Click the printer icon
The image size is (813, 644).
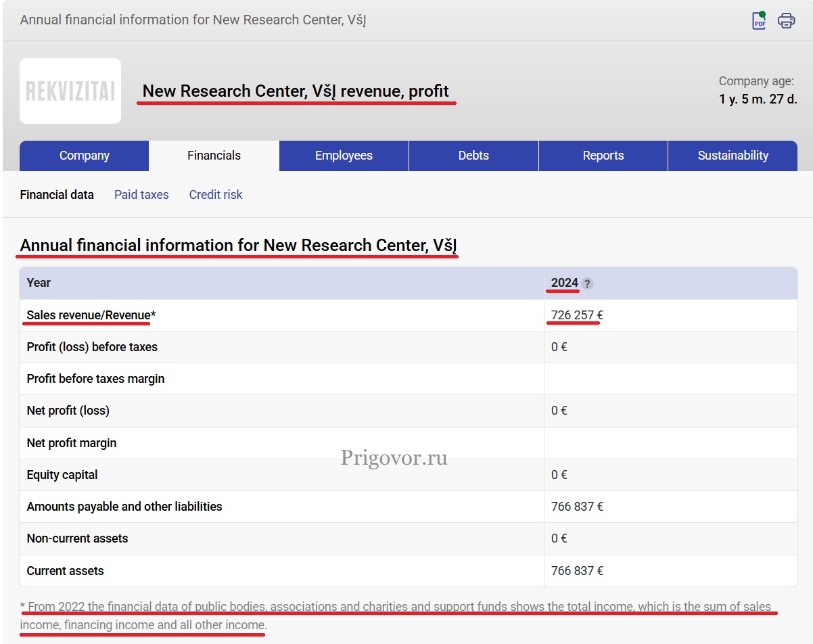point(786,20)
